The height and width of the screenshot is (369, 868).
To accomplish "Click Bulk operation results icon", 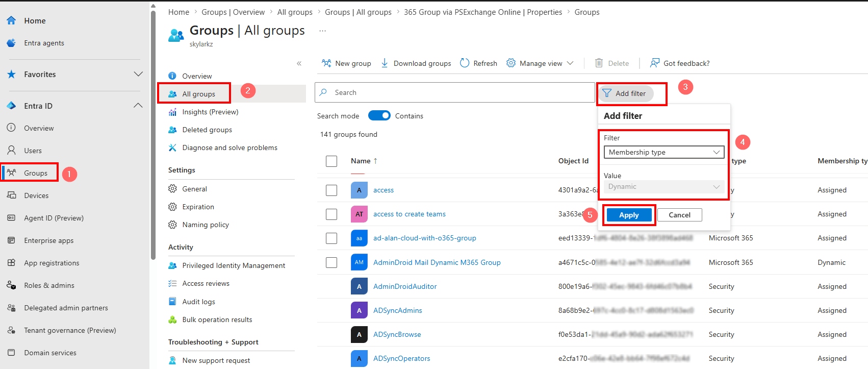I will pyautogui.click(x=172, y=320).
